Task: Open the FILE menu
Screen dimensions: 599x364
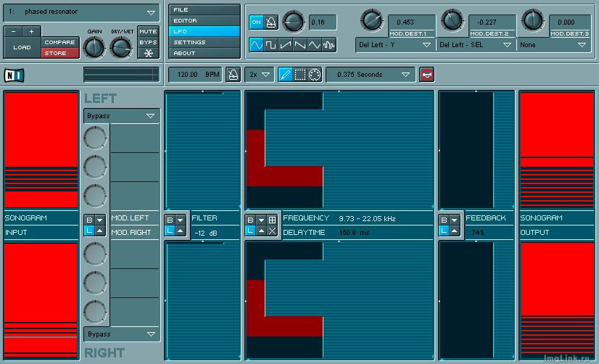Action: [x=205, y=9]
